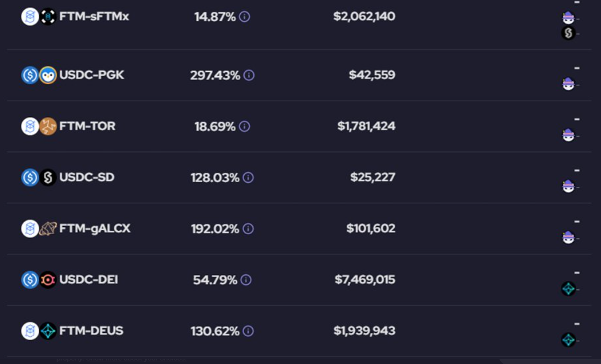Click the $7,469,015 liquidity value

coord(365,280)
